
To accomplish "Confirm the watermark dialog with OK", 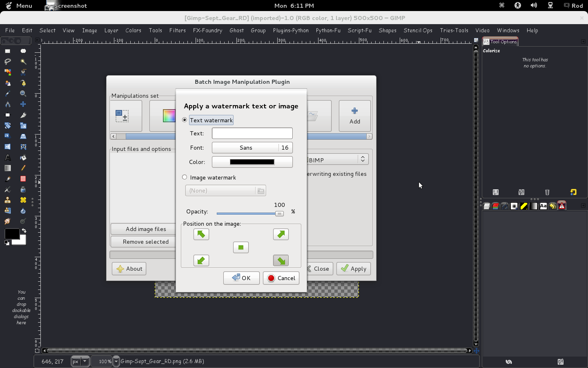I will click(241, 278).
